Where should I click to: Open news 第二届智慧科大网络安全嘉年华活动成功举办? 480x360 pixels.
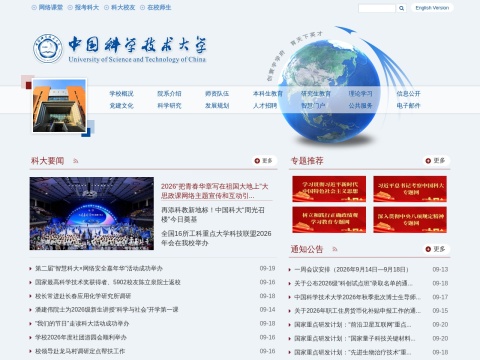click(x=99, y=268)
